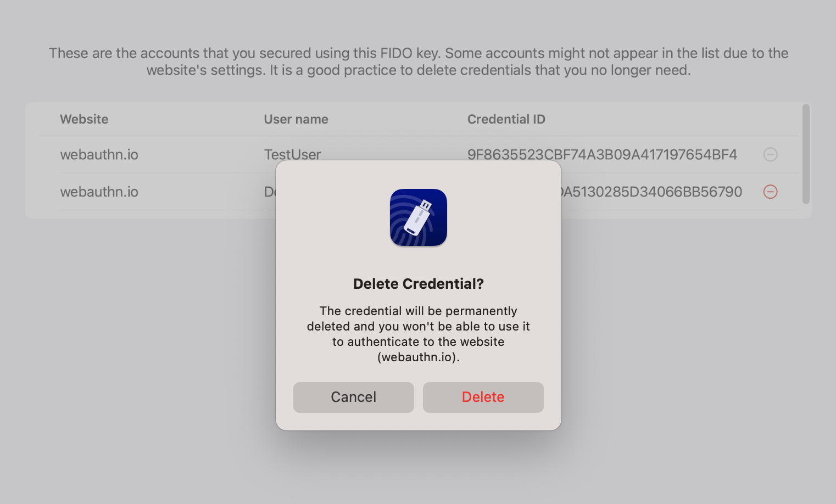Viewport: 836px width, 504px height.
Task: Click credential ID starting with 9F8635523
Action: (x=601, y=154)
